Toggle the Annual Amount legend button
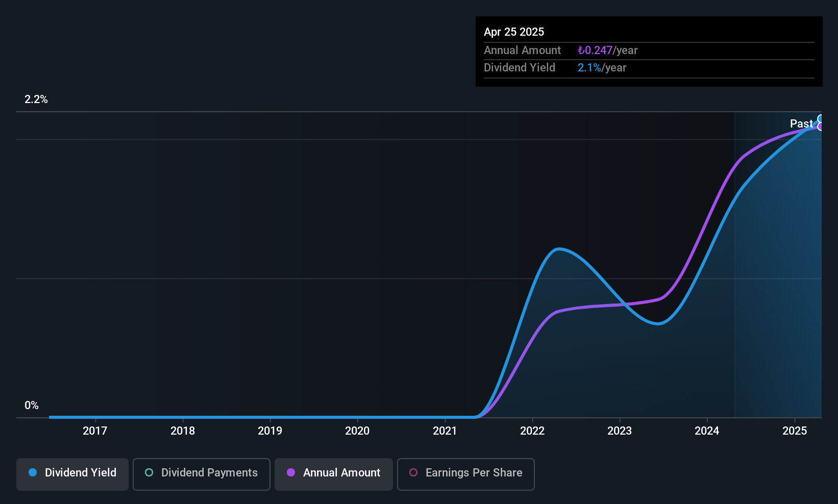 [x=334, y=474]
